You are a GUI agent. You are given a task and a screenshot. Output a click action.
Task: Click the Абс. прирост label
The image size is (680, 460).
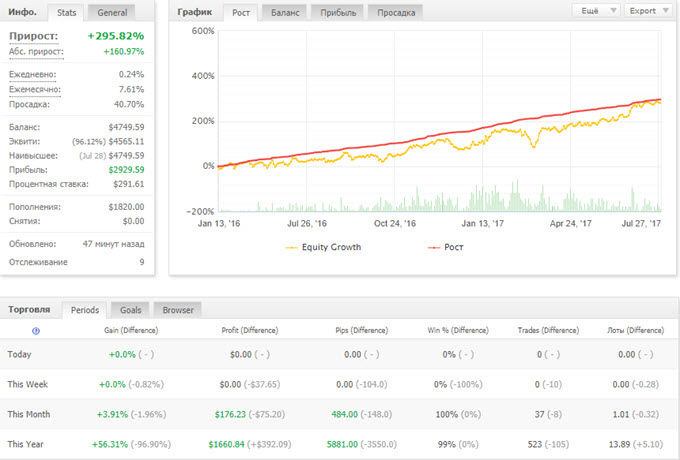pyautogui.click(x=36, y=52)
